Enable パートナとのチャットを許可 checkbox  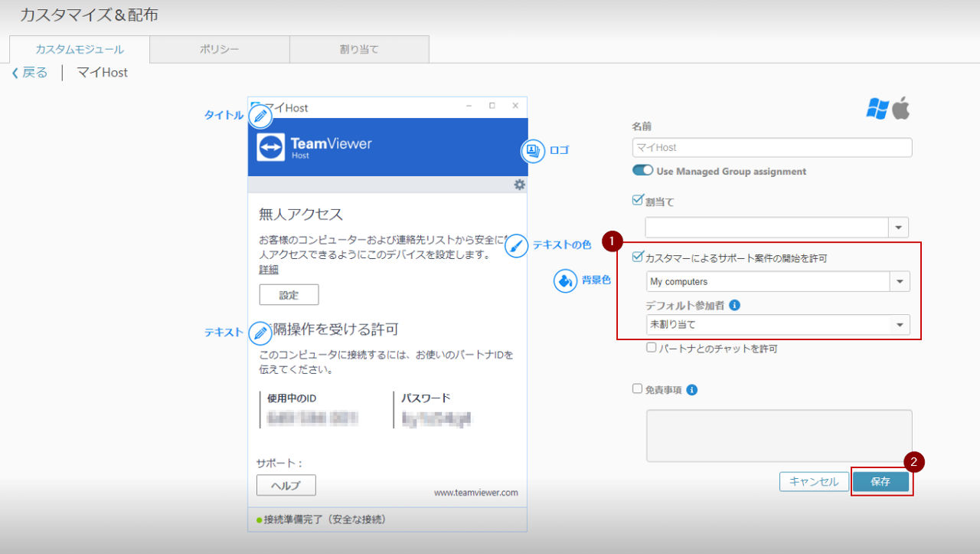[x=652, y=348]
